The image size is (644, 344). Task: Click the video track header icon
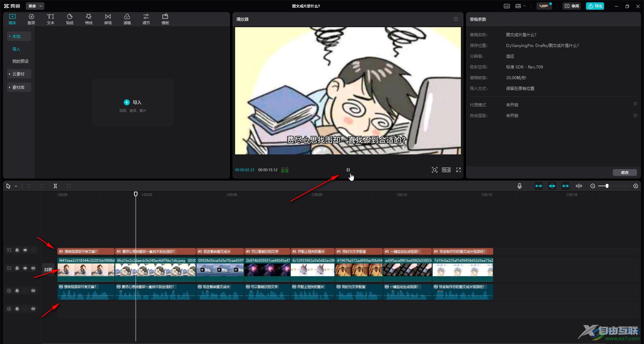click(9, 268)
